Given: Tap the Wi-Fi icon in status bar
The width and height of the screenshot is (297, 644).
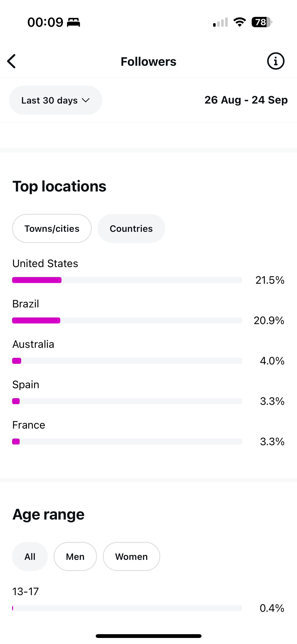Looking at the screenshot, I should 240,22.
